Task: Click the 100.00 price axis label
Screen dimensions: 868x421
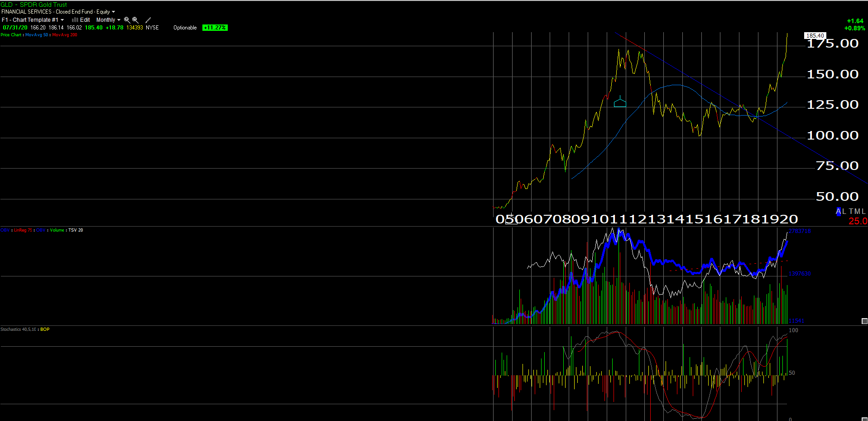Action: click(833, 135)
